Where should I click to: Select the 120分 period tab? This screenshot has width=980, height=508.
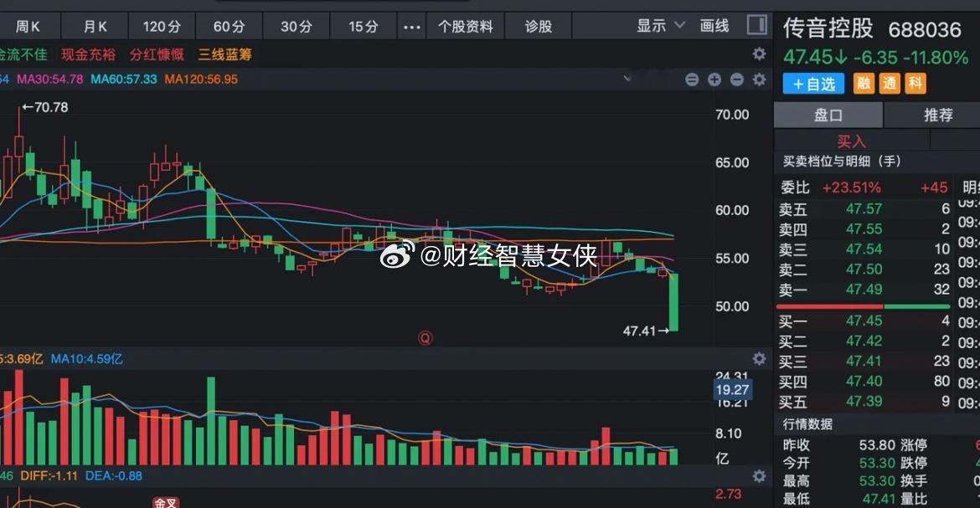tap(162, 27)
